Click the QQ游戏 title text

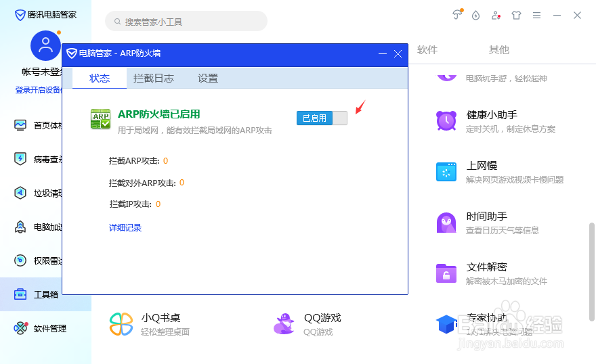click(322, 318)
